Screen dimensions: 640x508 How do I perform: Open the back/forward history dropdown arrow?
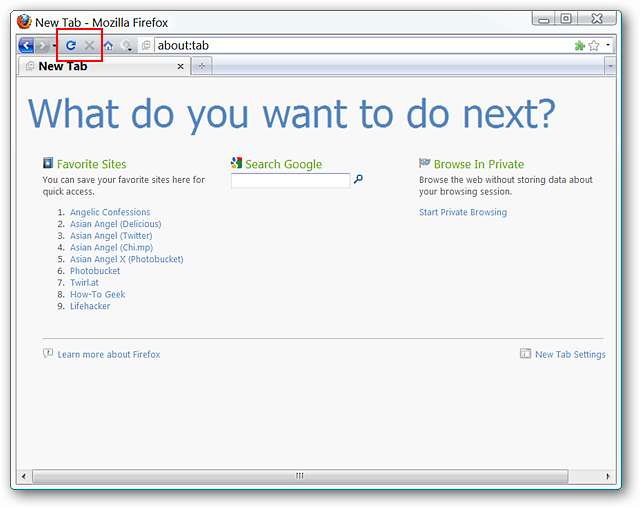[54, 46]
